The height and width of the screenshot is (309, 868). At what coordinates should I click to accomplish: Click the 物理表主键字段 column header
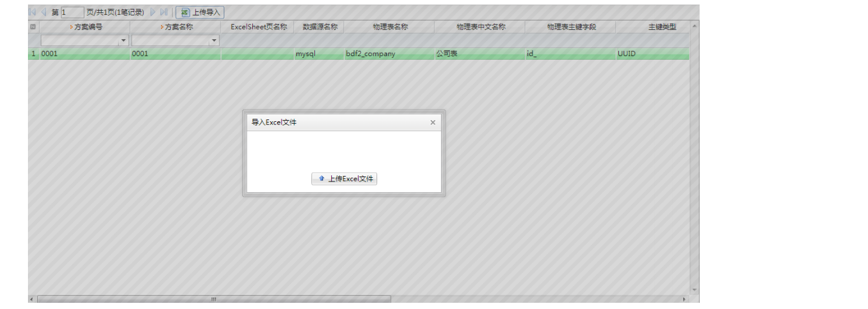(x=571, y=27)
